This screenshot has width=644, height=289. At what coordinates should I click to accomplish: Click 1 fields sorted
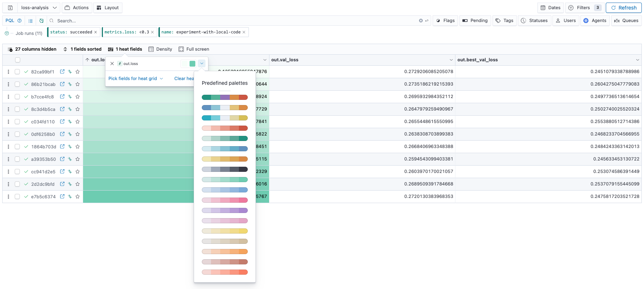point(82,49)
